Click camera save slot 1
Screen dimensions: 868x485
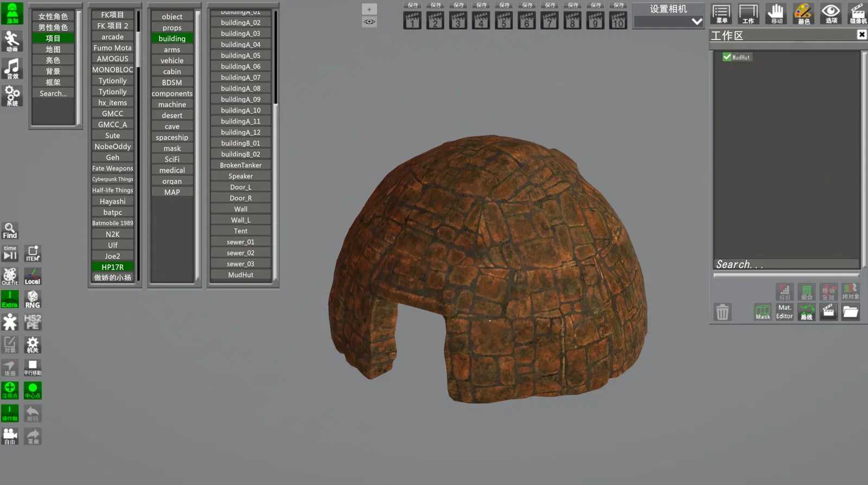coord(412,20)
